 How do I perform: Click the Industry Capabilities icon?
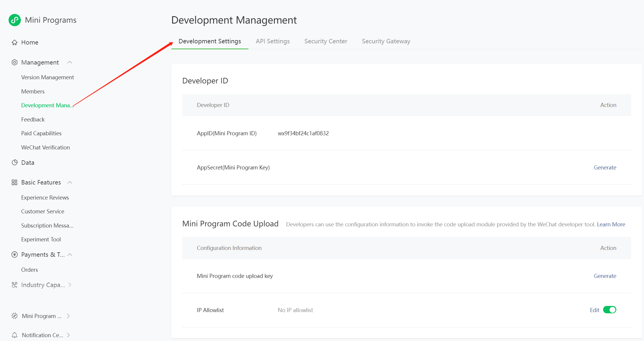click(14, 285)
